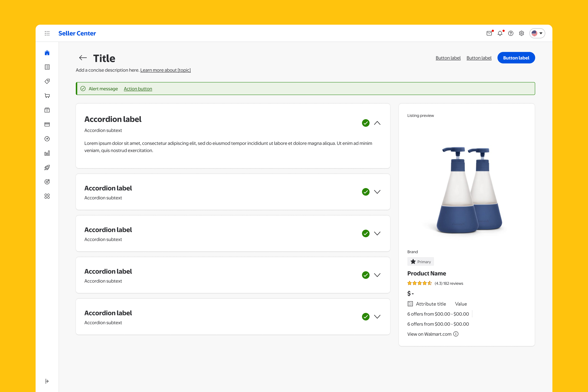Go back using the left arrow
The width and height of the screenshot is (588, 392).
tap(83, 58)
